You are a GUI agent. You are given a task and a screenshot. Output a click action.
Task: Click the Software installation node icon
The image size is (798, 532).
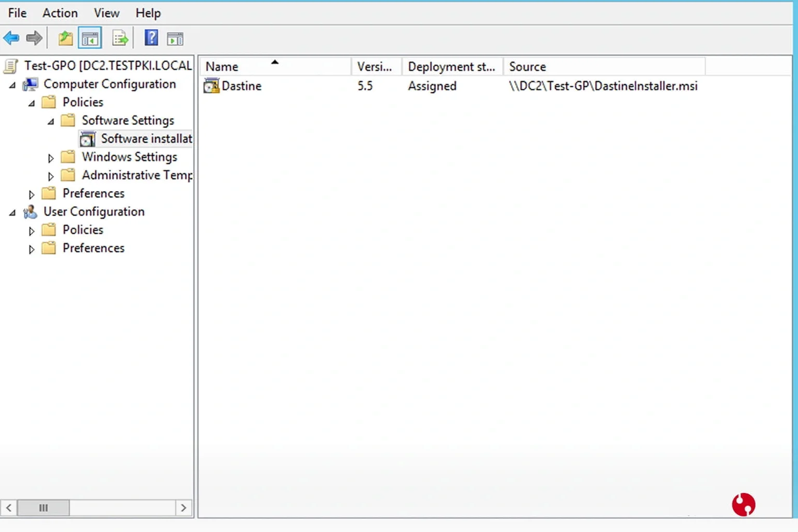point(88,139)
